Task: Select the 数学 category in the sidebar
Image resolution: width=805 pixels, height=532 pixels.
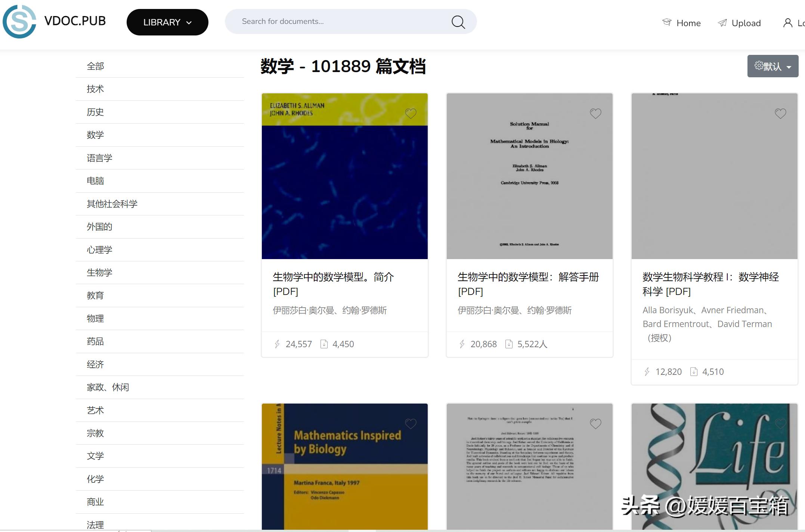Action: 95,135
